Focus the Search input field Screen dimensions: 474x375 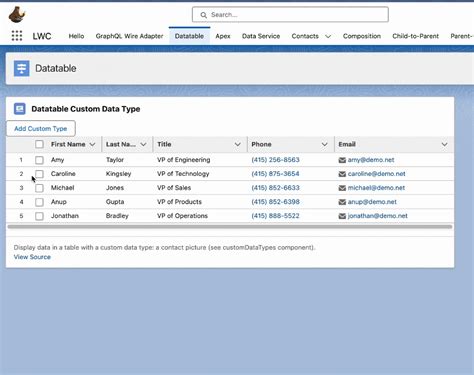coord(290,15)
